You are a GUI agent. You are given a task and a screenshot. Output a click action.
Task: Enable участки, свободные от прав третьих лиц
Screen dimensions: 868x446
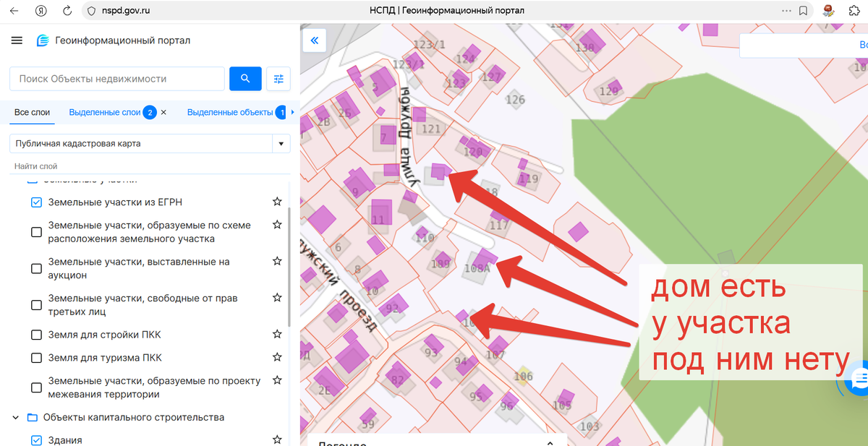36,305
